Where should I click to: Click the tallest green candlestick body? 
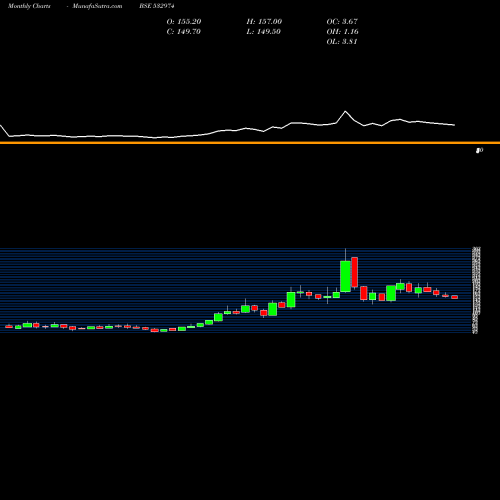tap(345, 276)
